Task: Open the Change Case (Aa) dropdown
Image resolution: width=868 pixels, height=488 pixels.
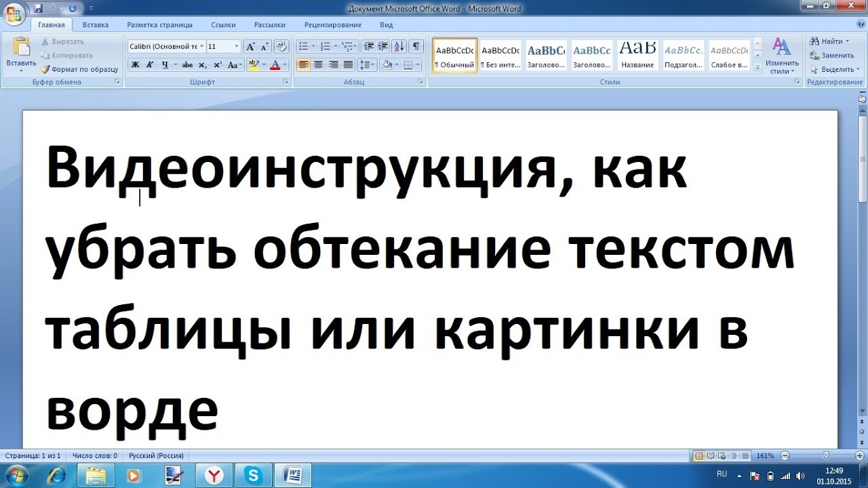Action: [235, 65]
